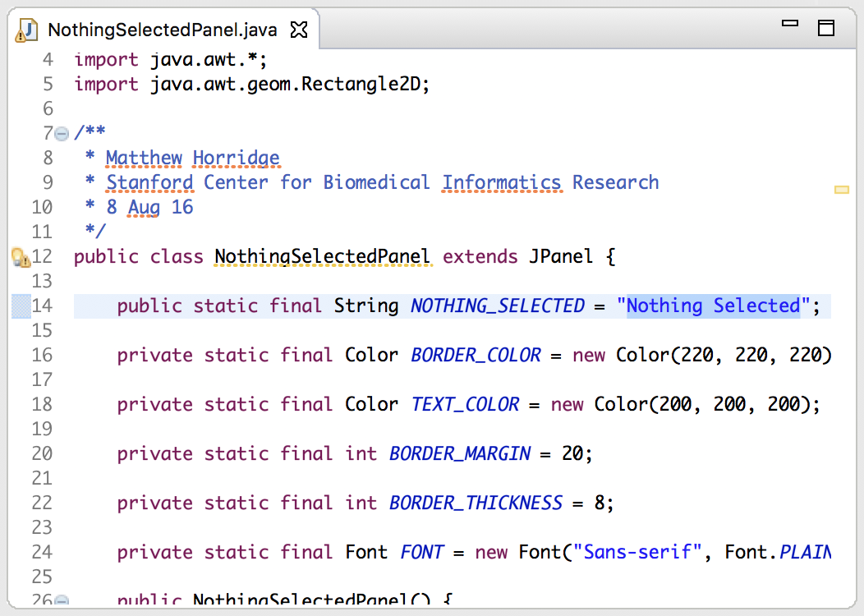864x616 pixels.
Task: Click 'Informatics' in the Javadoc comment
Action: (502, 182)
